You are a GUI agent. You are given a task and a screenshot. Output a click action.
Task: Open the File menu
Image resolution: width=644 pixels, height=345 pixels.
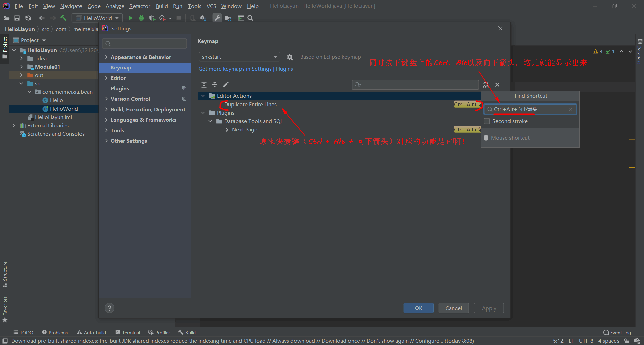(19, 6)
